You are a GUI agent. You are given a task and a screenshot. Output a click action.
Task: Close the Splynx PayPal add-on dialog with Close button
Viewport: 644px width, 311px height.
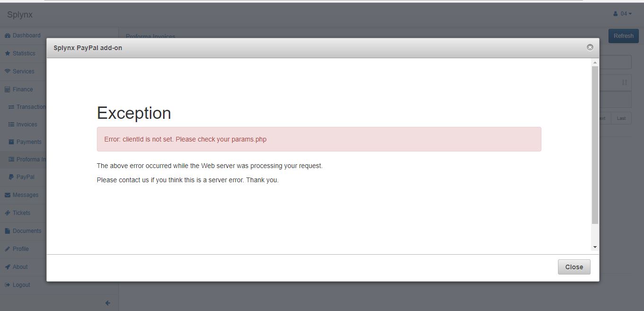point(574,267)
